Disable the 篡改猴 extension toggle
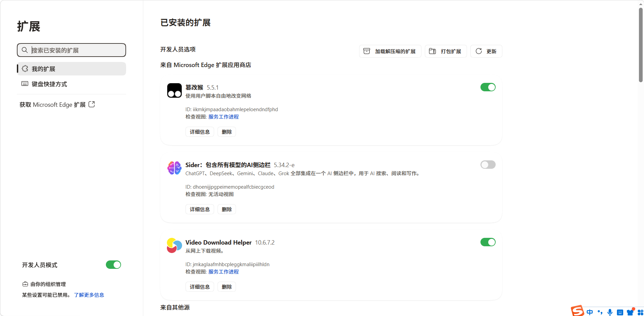The height and width of the screenshot is (316, 644). (x=488, y=87)
